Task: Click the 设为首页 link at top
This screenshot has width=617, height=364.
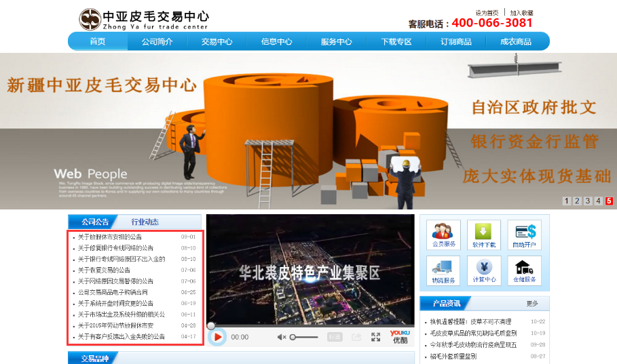Action: point(487,13)
